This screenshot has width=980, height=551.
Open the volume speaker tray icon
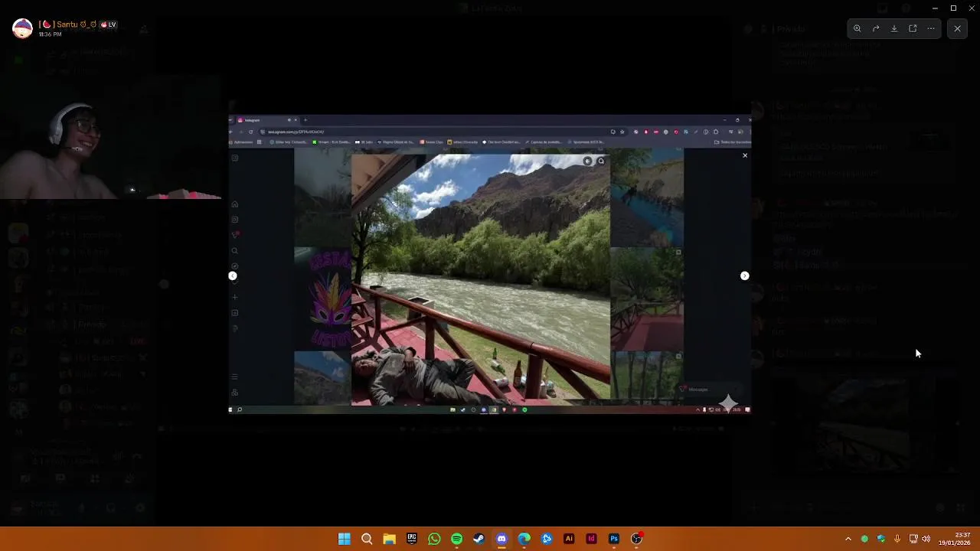(x=926, y=539)
